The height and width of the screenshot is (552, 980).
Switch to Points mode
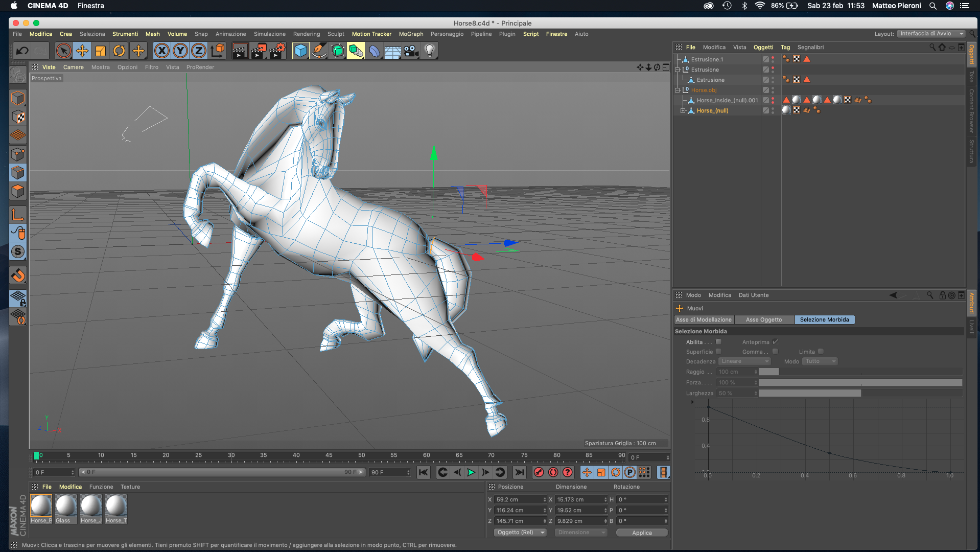pos(18,154)
